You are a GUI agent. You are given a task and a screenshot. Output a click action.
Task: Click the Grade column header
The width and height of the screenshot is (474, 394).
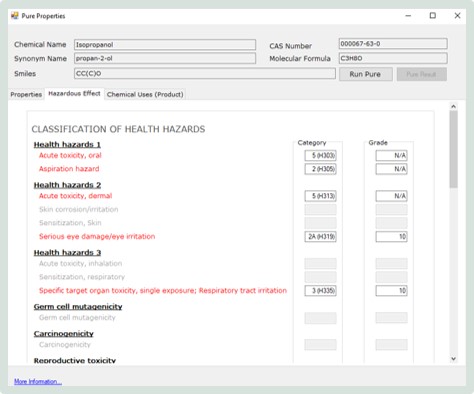(x=378, y=143)
